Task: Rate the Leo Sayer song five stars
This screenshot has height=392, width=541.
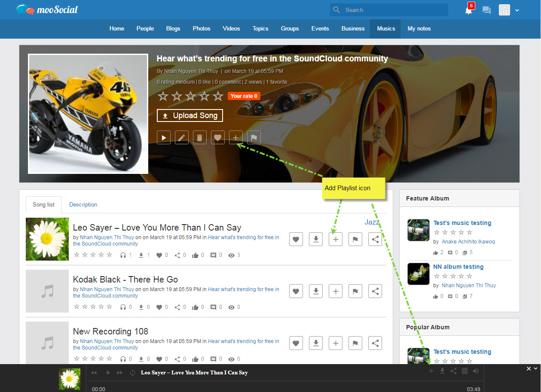Action: pos(109,255)
